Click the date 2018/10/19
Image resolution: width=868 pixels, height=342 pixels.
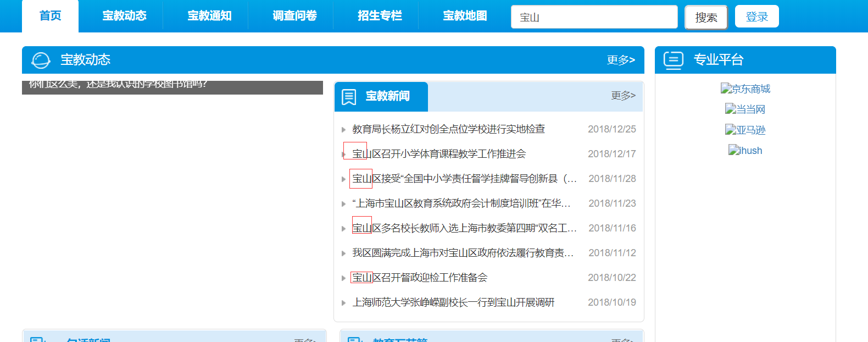coord(612,302)
